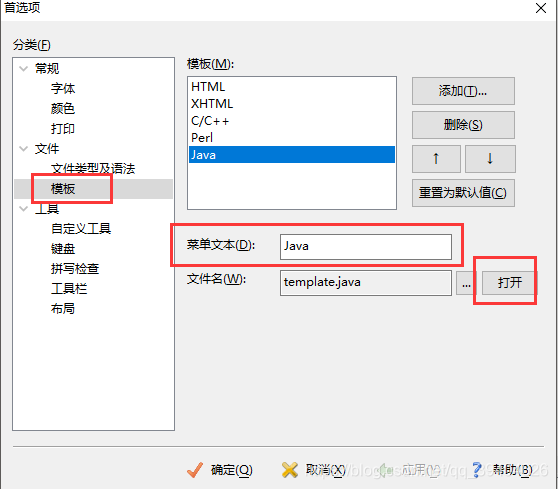The image size is (558, 489).
Task: Select XHTML in template list
Action: [292, 104]
